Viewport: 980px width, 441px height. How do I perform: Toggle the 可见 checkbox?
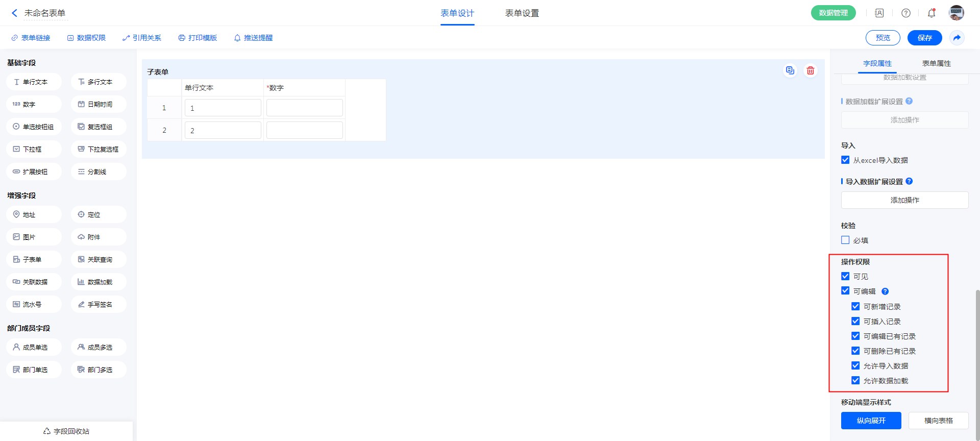tap(846, 277)
